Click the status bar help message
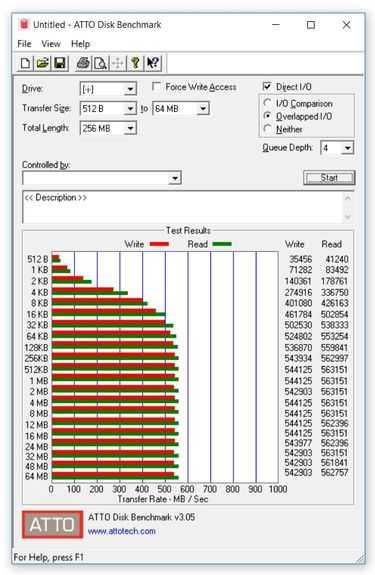This screenshot has height=575, width=375. tap(48, 557)
